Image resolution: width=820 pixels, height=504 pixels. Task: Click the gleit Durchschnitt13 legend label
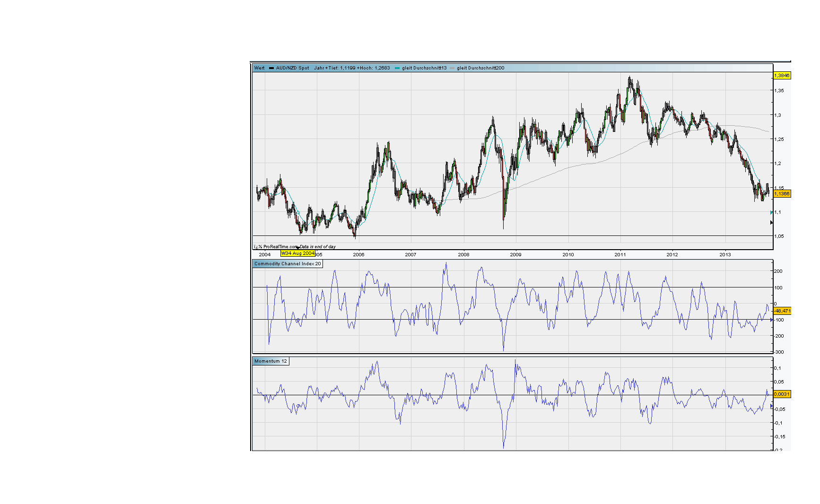point(424,68)
